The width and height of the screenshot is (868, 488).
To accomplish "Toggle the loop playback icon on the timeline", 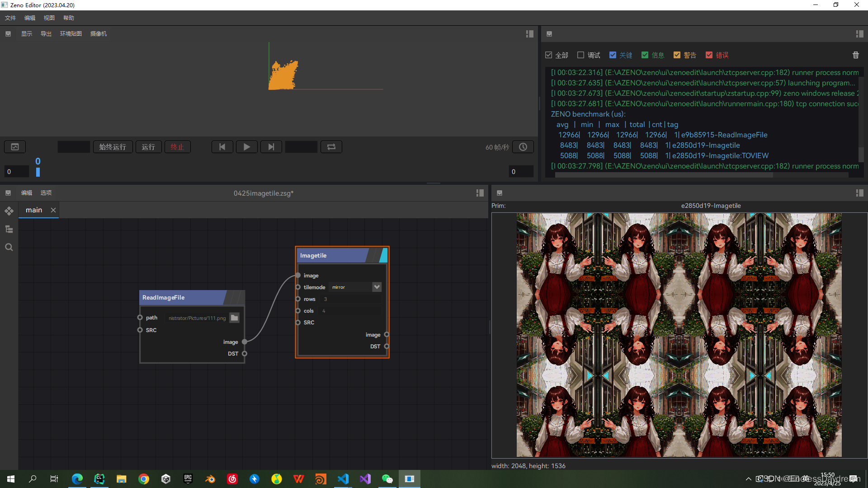I will [331, 146].
